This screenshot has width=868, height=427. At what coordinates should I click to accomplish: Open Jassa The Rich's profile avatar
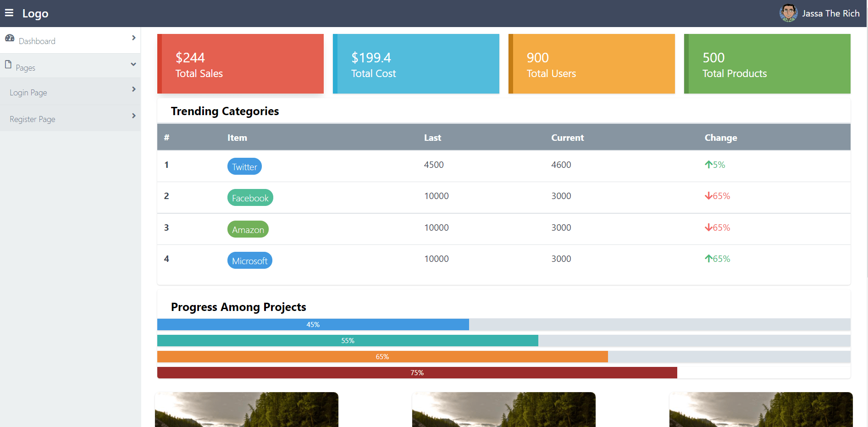click(788, 13)
